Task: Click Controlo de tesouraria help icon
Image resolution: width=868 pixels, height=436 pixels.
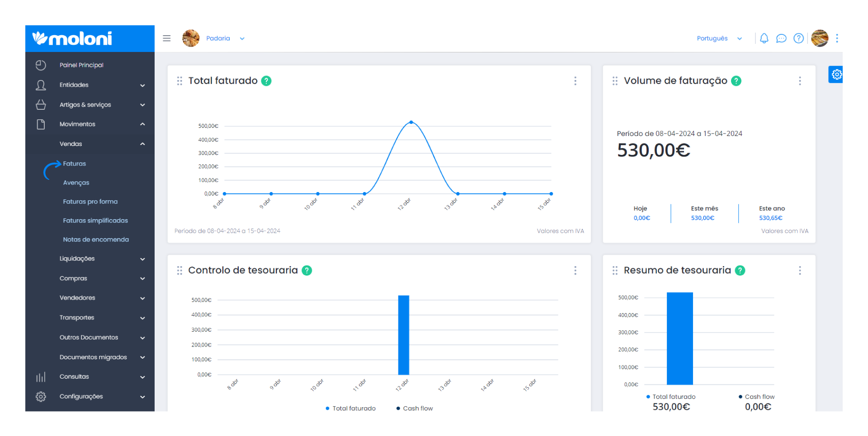Action: 307,270
